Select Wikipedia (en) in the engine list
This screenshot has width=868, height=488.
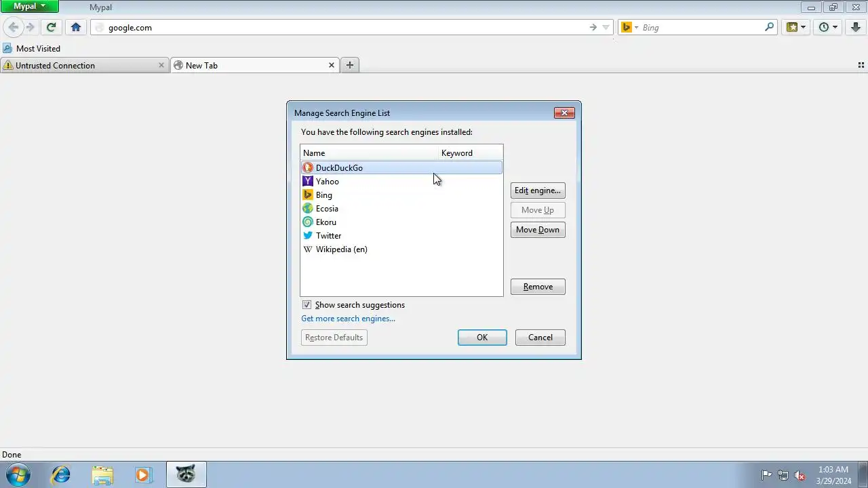pos(401,249)
